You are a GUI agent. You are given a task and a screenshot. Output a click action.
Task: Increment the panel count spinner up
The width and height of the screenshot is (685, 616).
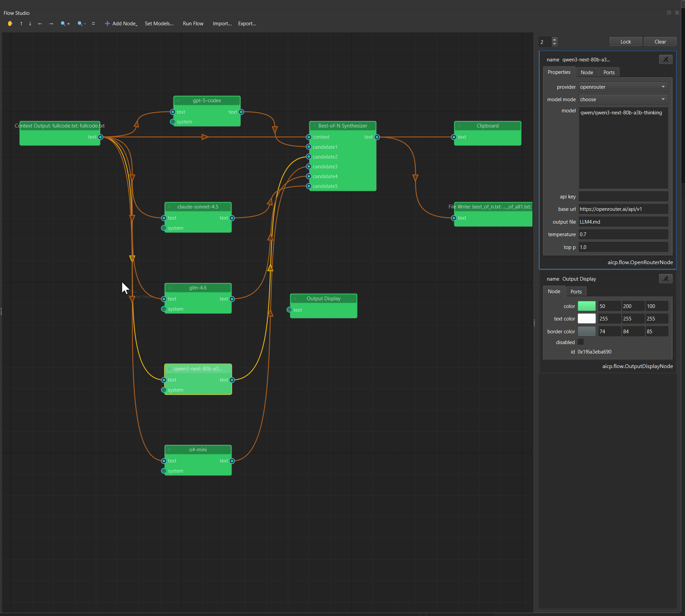(x=554, y=39)
